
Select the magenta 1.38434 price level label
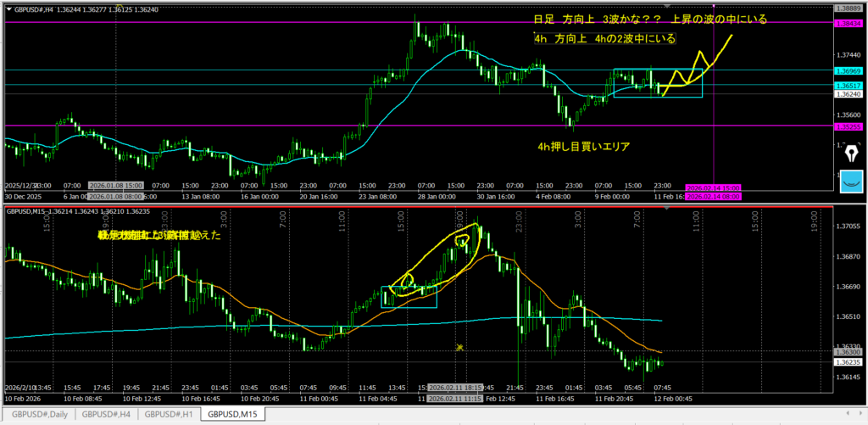click(850, 23)
